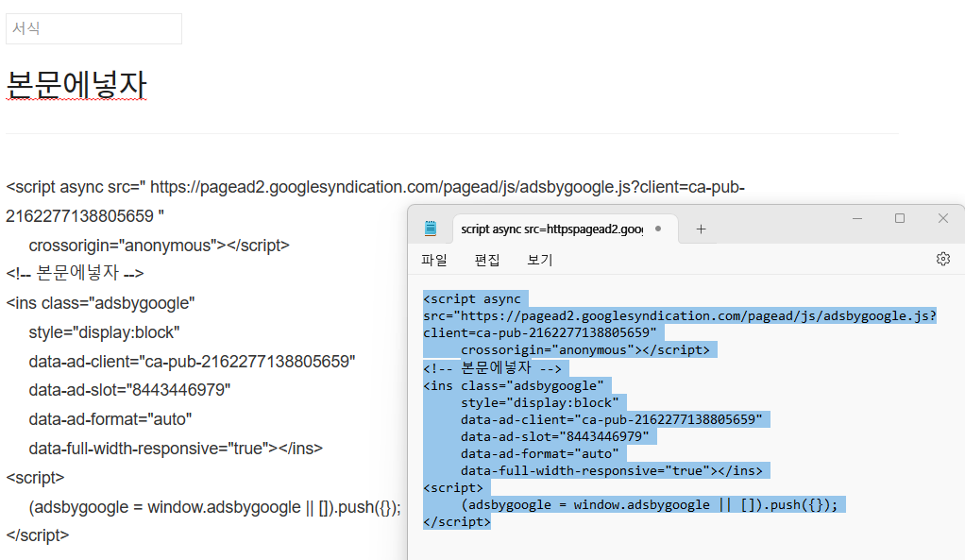Screen dimensions: 965x560
Task: Click the '<!-- 본문에넣자 -->' comment in Notepad
Action: click(x=492, y=368)
